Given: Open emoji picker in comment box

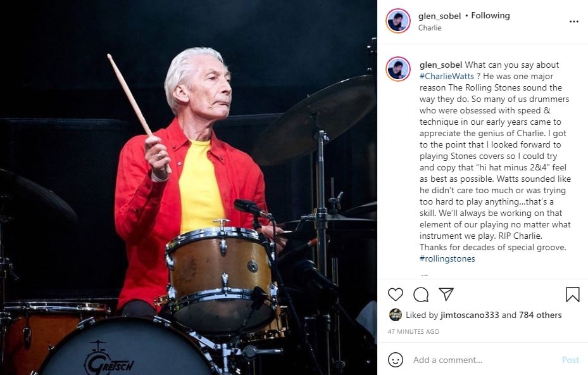Looking at the screenshot, I should tap(395, 360).
